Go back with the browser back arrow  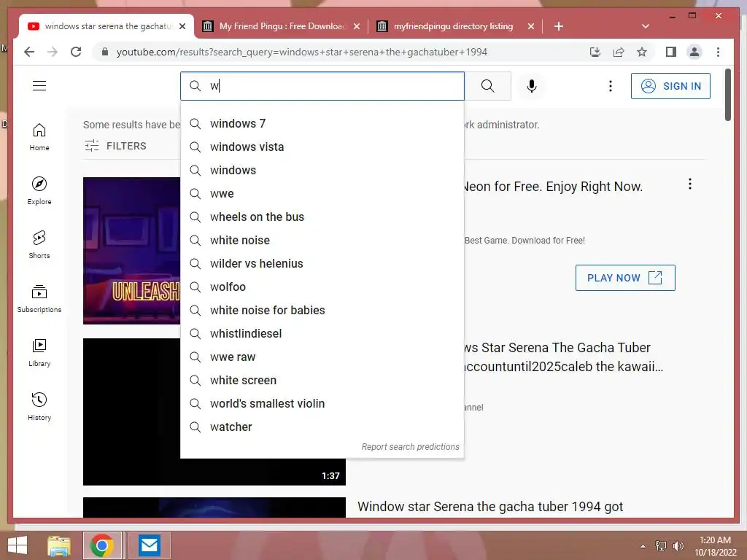29,52
